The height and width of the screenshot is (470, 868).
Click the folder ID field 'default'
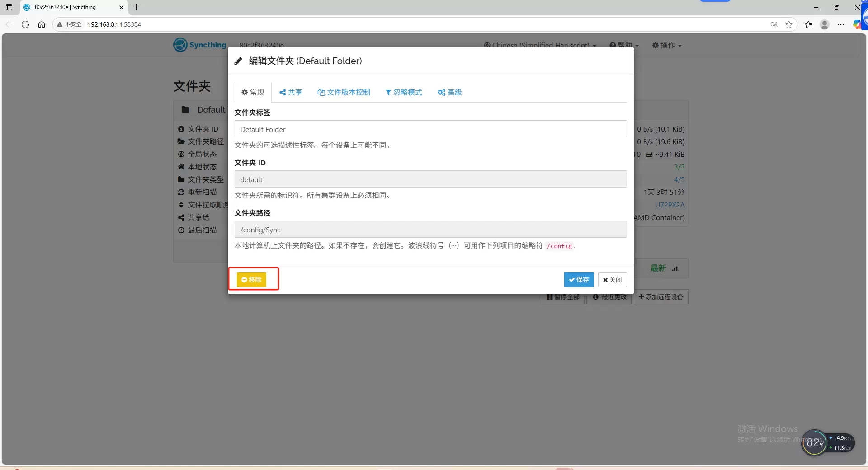pyautogui.click(x=430, y=179)
